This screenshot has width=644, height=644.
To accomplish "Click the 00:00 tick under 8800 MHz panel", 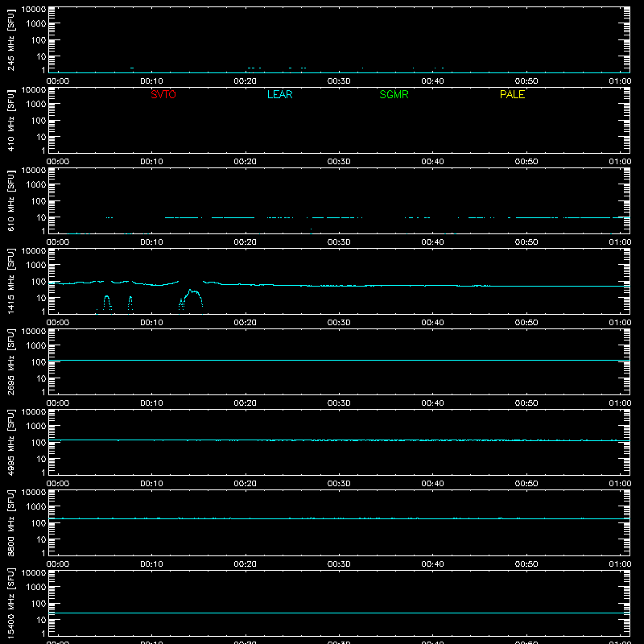I will point(58,564).
